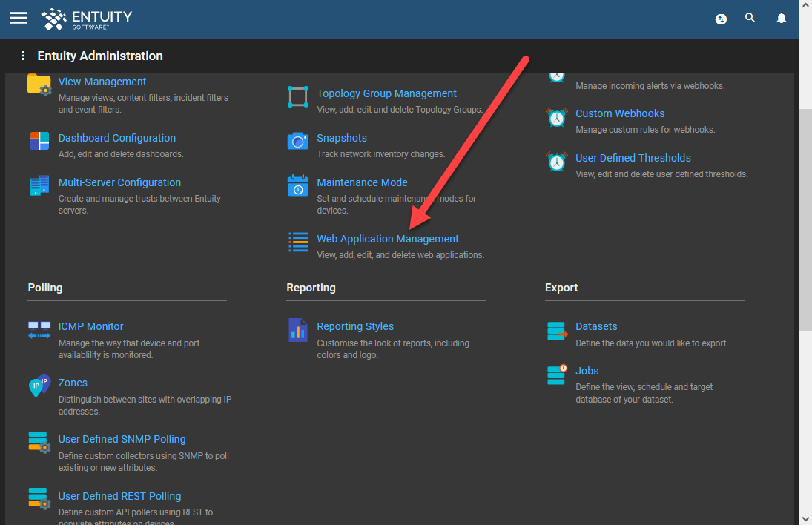Click the View Management folder icon
The image size is (812, 525).
pyautogui.click(x=38, y=84)
